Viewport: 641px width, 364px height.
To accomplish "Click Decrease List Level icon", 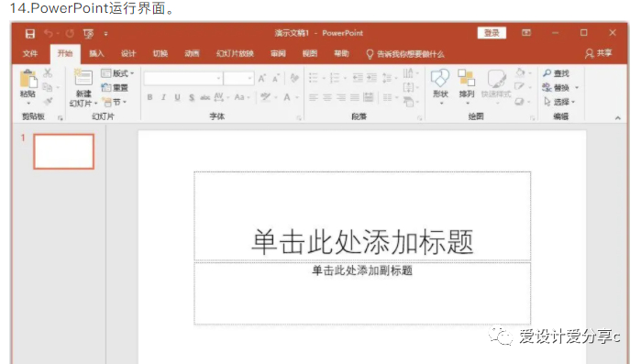I will 358,78.
